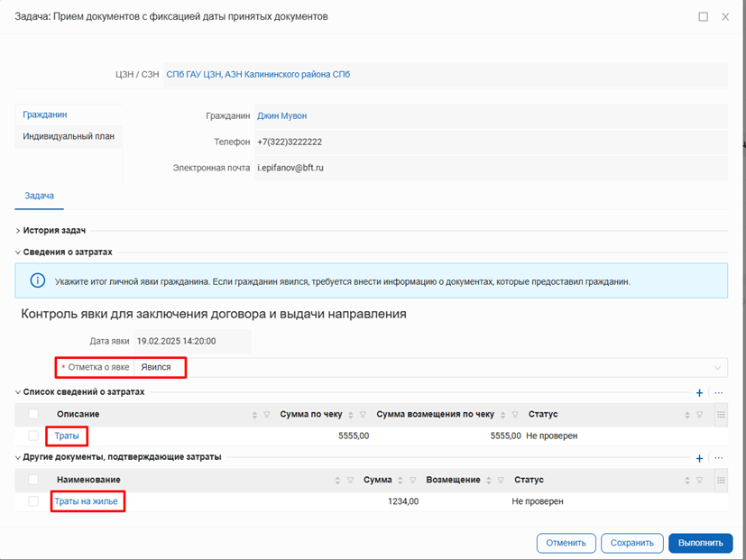This screenshot has width=746, height=560.
Task: Tick the checkbox for Траты на жилье row
Action: (33, 501)
